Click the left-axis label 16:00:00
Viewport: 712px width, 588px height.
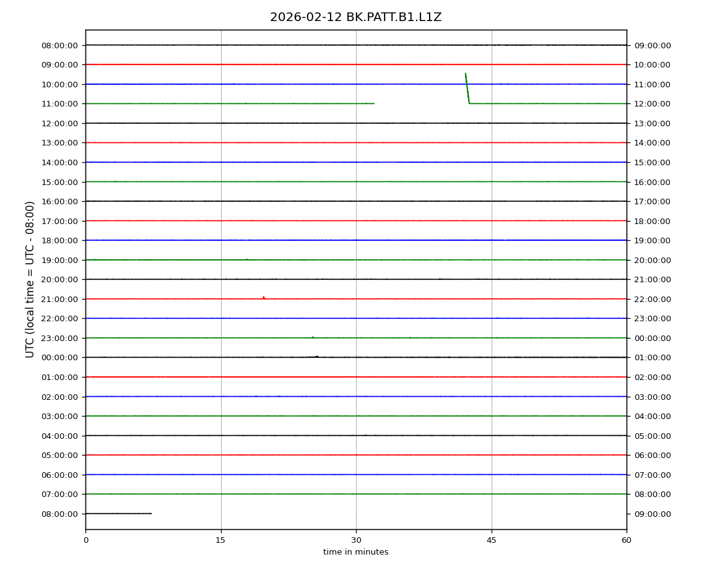(60, 201)
